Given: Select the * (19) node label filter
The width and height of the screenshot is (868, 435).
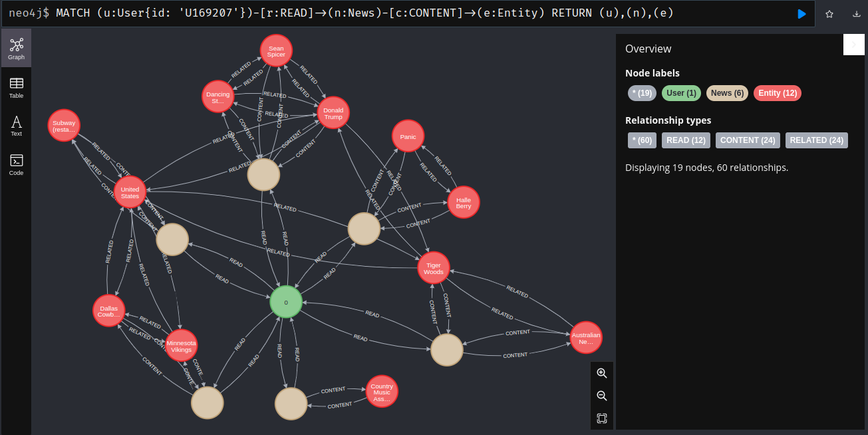Looking at the screenshot, I should (642, 93).
